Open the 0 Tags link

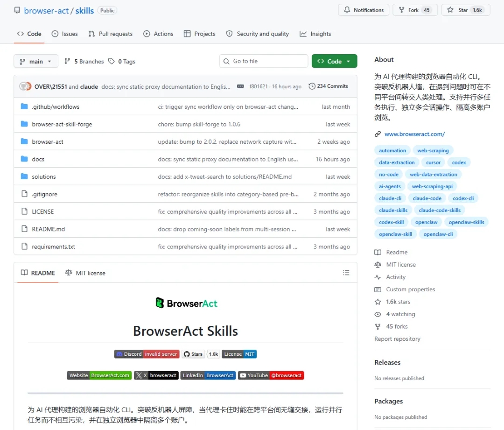(x=122, y=61)
